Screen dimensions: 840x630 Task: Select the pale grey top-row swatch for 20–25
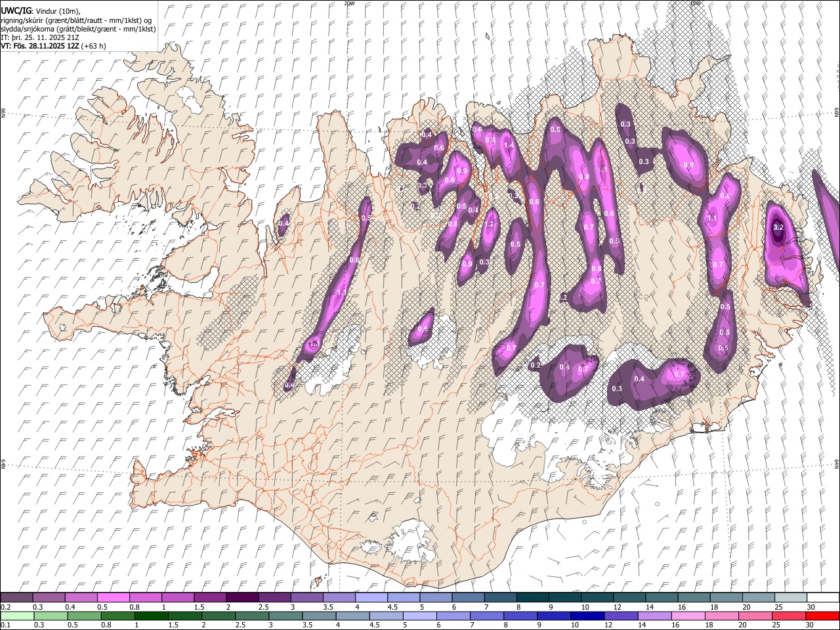tap(758, 598)
